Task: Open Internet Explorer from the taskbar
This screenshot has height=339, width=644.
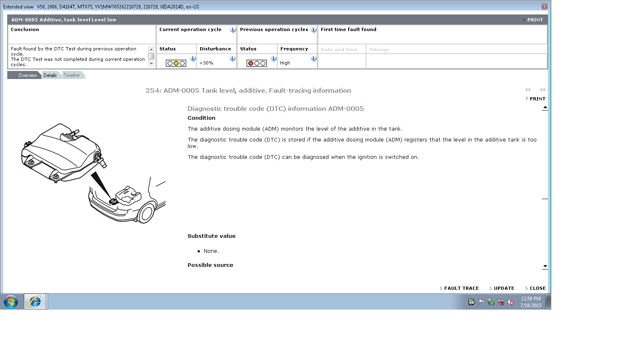Action: click(35, 302)
